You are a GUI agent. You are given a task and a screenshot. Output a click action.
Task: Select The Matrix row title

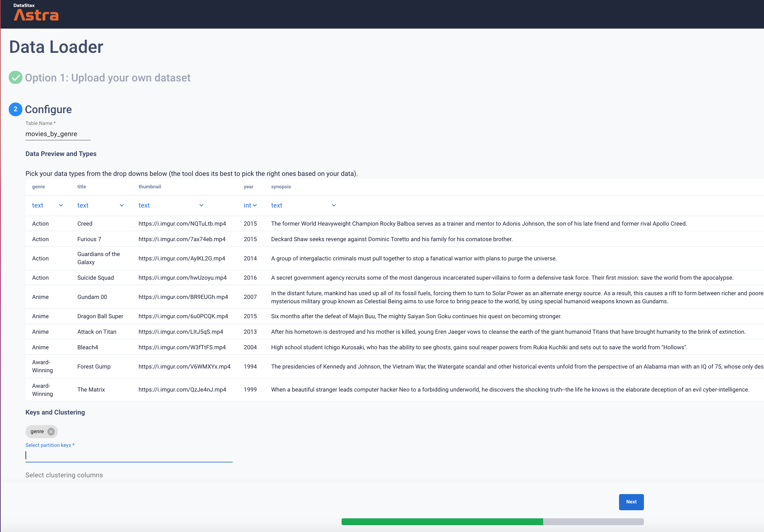pyautogui.click(x=91, y=389)
